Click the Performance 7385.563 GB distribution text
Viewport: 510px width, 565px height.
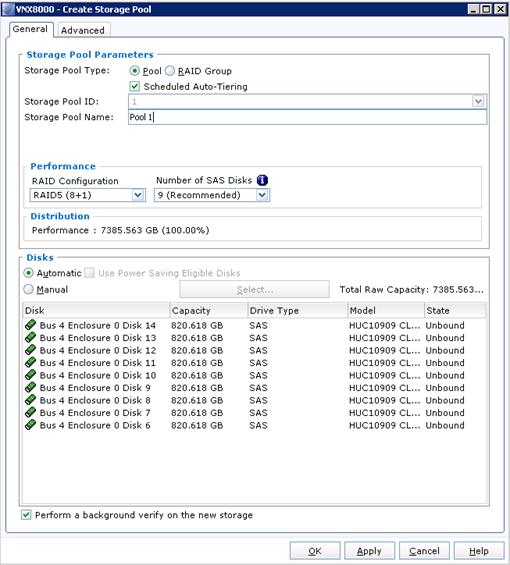[x=121, y=230]
